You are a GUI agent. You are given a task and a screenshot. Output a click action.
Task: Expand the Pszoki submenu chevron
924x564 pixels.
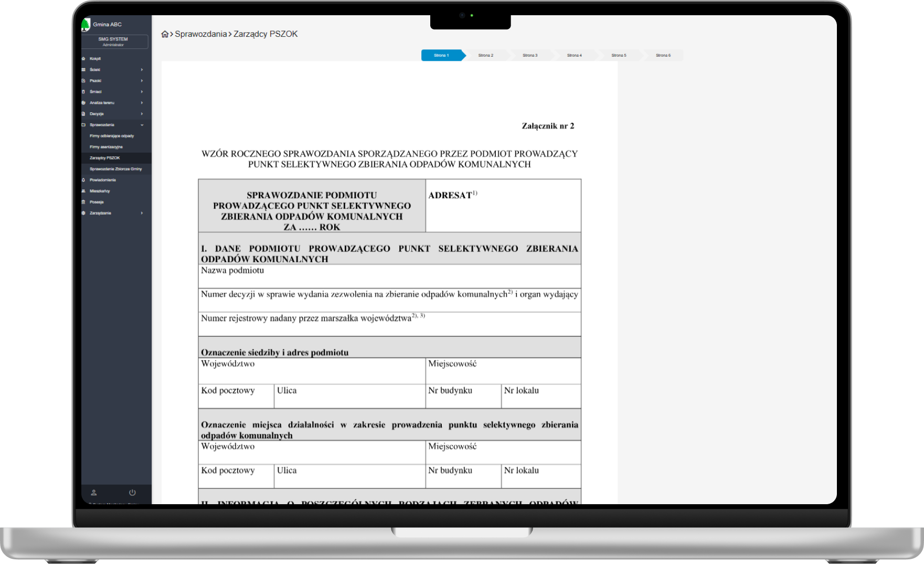pos(142,81)
